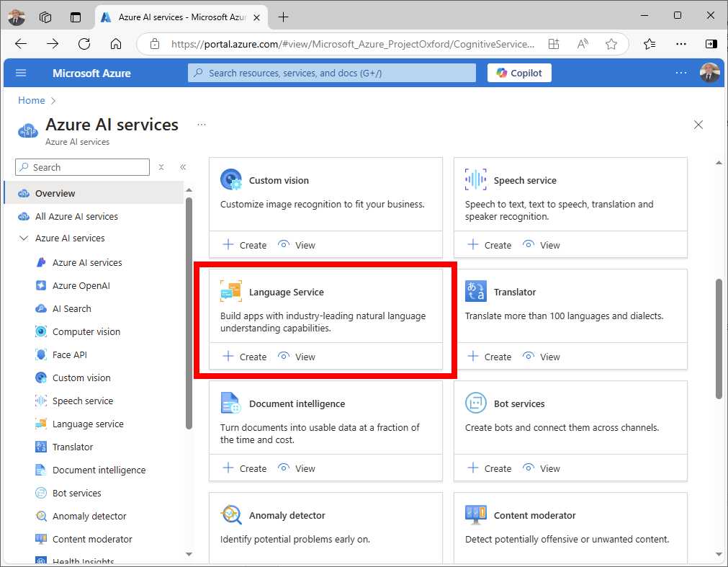Create a Translator resource

pyautogui.click(x=490, y=357)
